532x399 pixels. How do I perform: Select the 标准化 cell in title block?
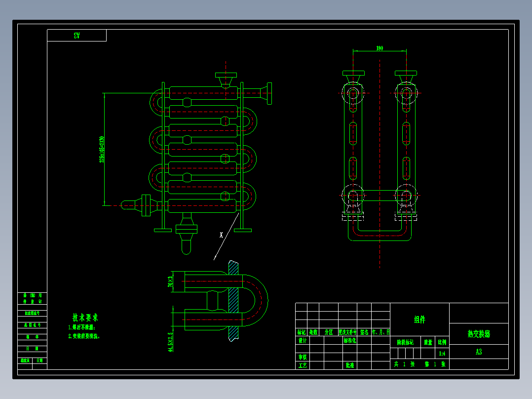[350, 340]
